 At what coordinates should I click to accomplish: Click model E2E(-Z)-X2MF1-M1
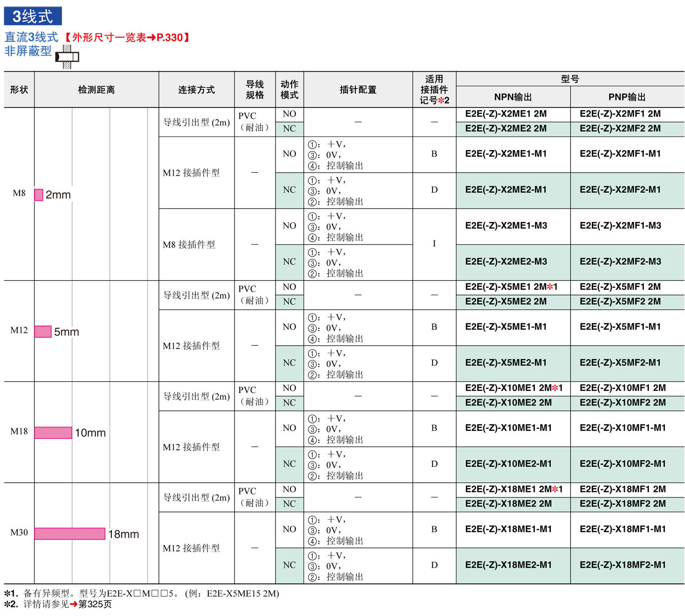tap(620, 154)
